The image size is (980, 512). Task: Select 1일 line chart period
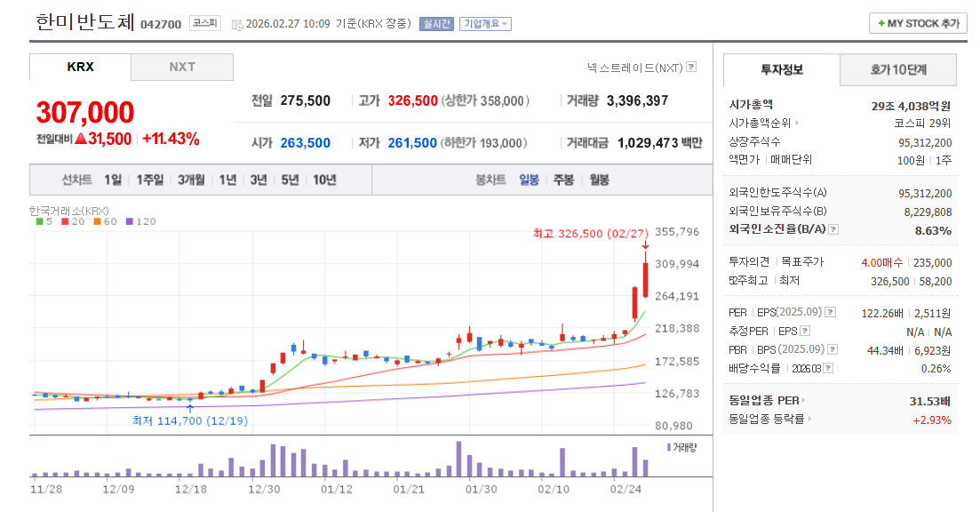[113, 180]
